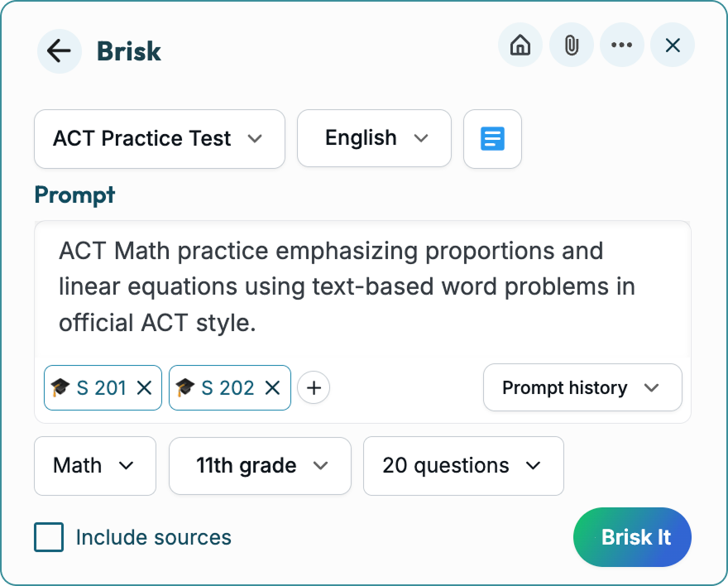Change the 20 questions count
Viewport: 728px width, 586px height.
pos(462,466)
